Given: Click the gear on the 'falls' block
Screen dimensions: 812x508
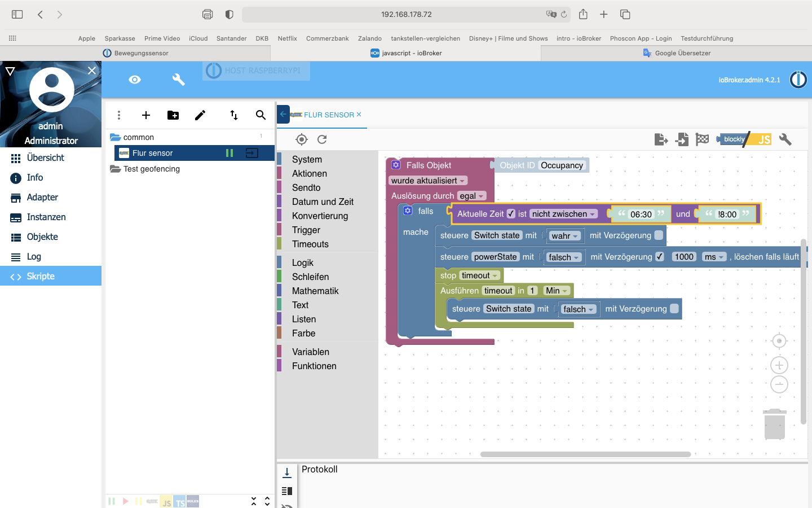Looking at the screenshot, I should coord(408,211).
